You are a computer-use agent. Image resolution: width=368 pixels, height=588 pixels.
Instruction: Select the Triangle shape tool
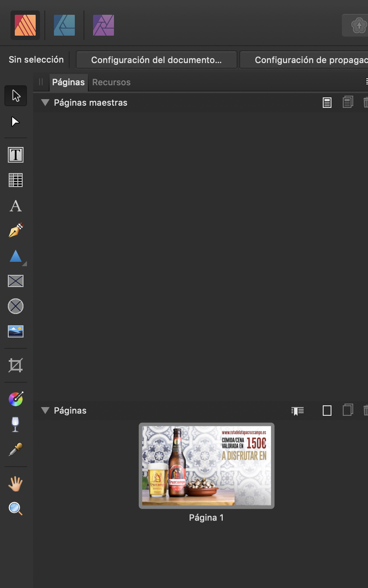tap(16, 256)
